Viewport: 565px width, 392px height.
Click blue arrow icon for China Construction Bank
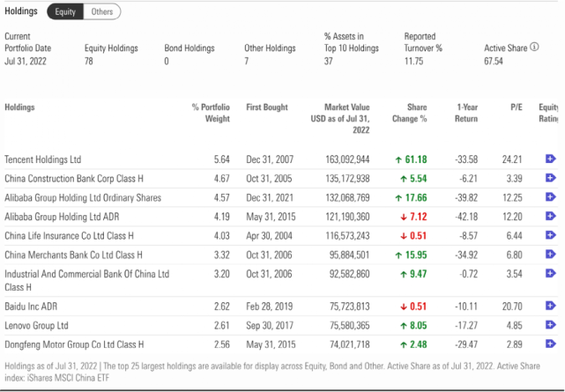click(x=551, y=179)
